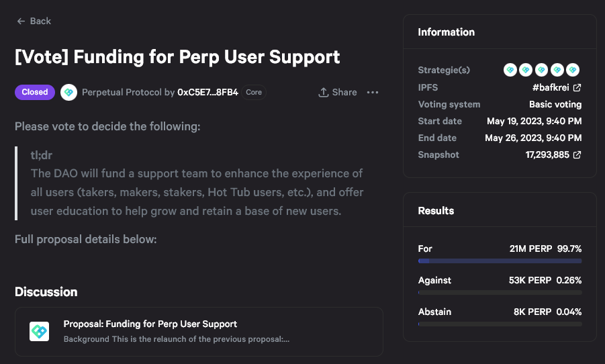Click author address 0xC5E7...8FB4
The width and height of the screenshot is (605, 364).
tap(207, 92)
